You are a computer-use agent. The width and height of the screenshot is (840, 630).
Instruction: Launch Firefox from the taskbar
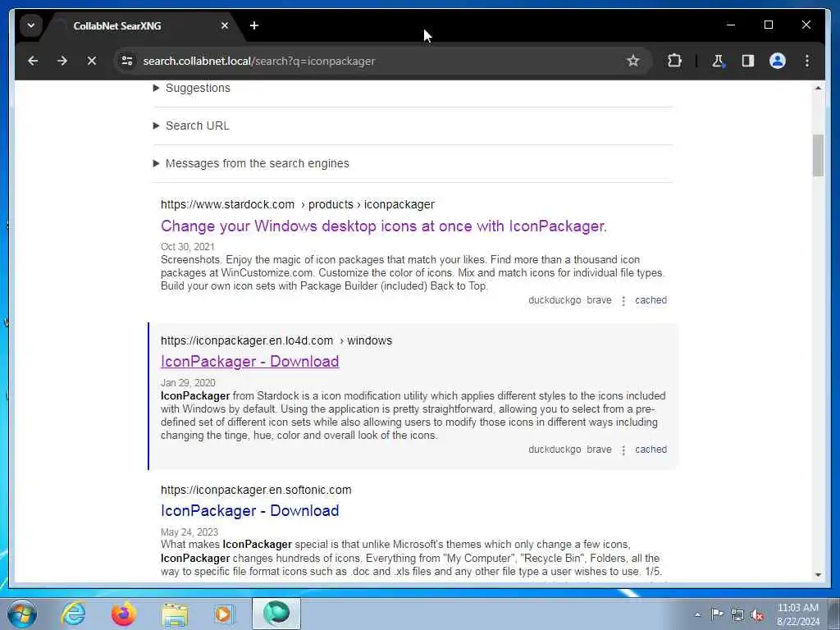pos(123,614)
